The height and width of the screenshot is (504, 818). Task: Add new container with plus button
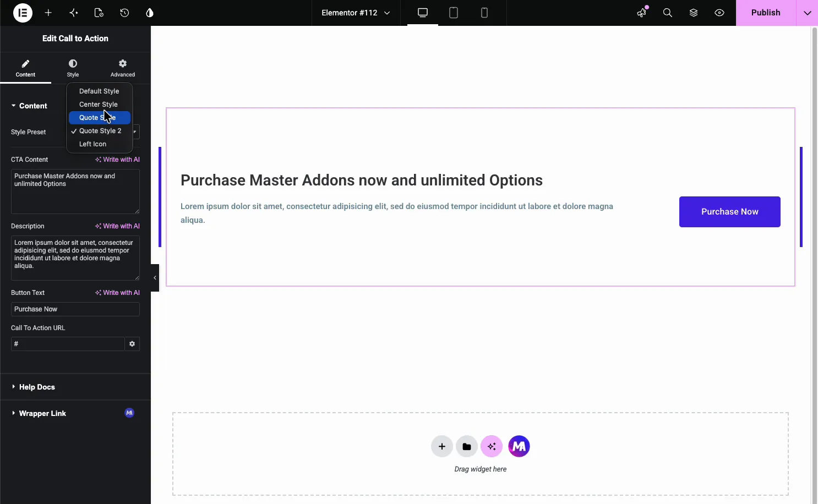click(x=442, y=446)
